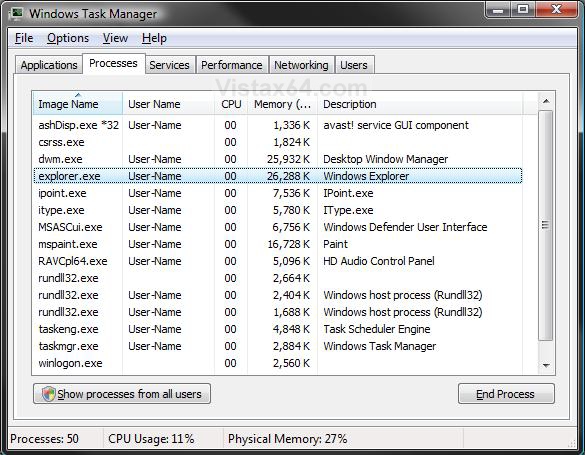585x455 pixels.
Task: Select the ipoint.exe process
Action: (278, 193)
